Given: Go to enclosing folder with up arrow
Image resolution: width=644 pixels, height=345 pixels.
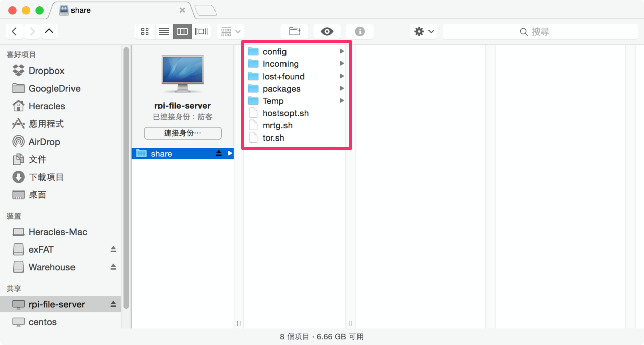Looking at the screenshot, I should point(49,31).
